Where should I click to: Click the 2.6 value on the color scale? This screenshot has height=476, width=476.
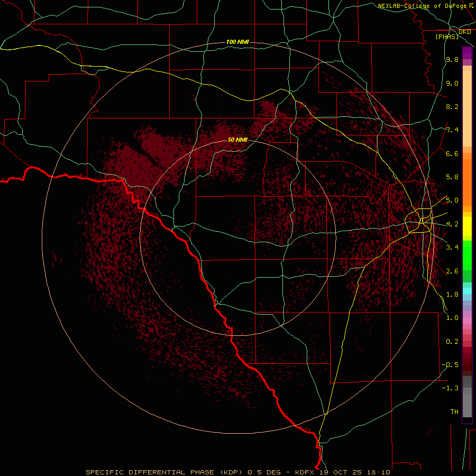452,271
